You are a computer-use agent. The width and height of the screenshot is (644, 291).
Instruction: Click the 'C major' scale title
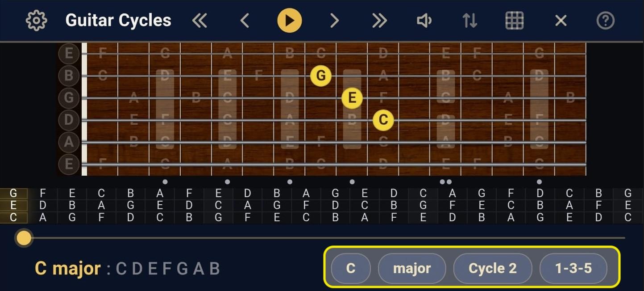pos(68,268)
